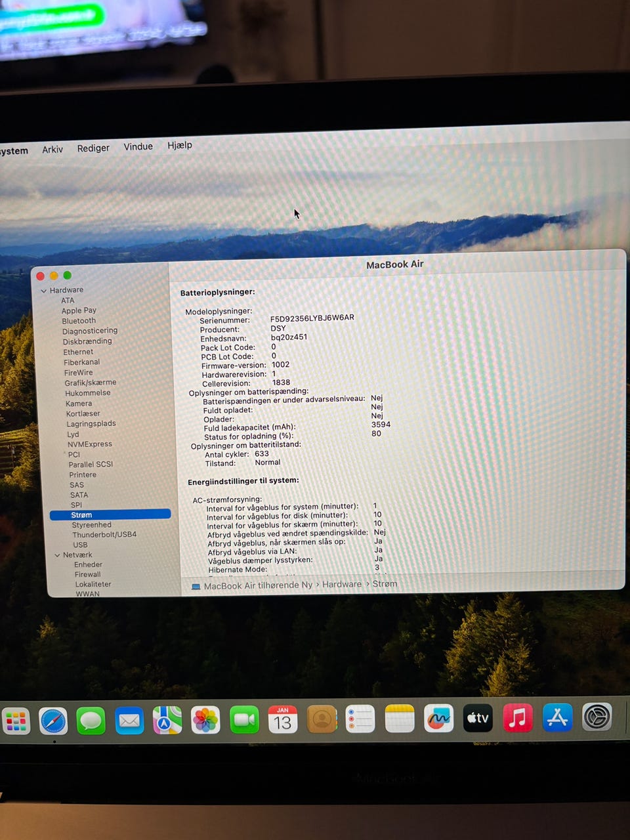Select Hukommelse in the sidebar

click(x=88, y=393)
